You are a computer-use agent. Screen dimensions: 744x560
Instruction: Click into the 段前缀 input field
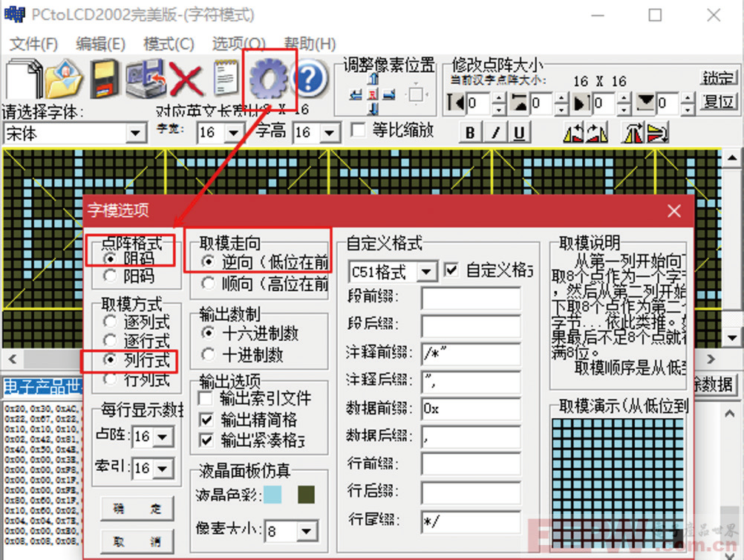tap(470, 298)
